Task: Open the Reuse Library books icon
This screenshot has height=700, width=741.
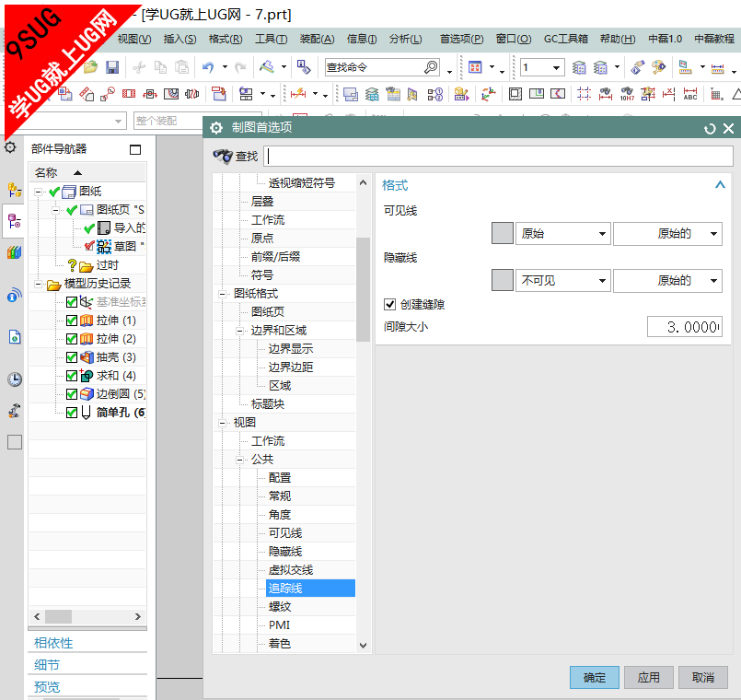Action: pyautogui.click(x=14, y=252)
